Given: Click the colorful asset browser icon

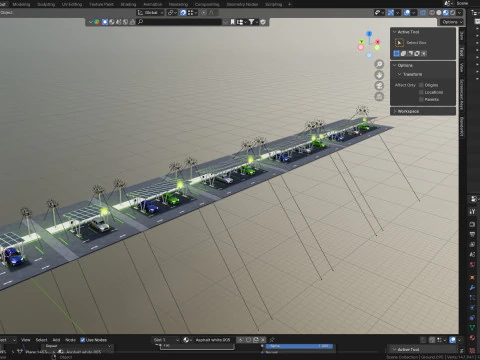Looking at the screenshot, I should 97,22.
